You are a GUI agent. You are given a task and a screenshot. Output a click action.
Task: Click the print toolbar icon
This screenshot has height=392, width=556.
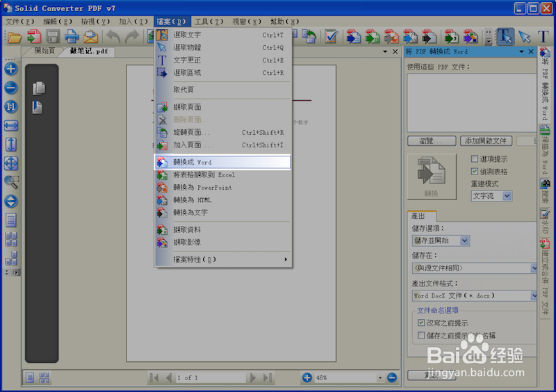(x=72, y=37)
